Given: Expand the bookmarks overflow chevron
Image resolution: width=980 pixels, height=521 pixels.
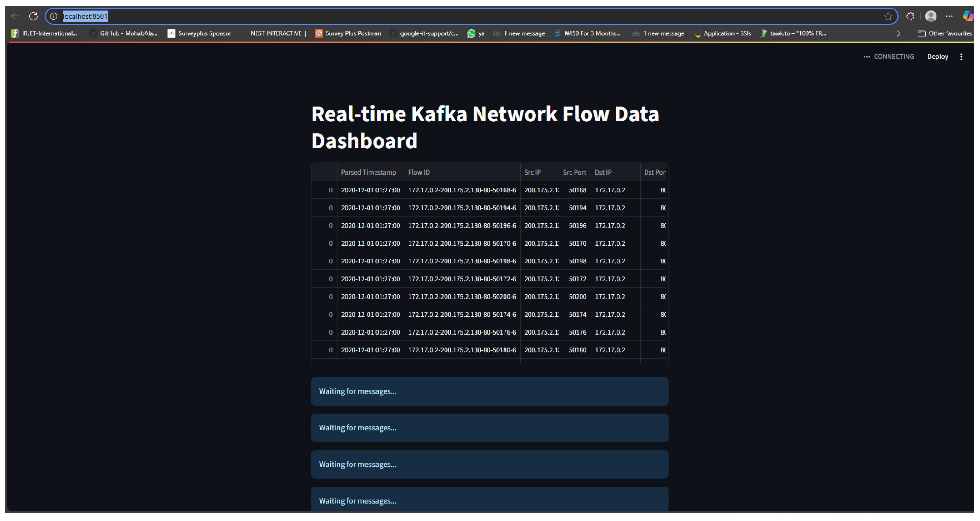Looking at the screenshot, I should pos(899,33).
